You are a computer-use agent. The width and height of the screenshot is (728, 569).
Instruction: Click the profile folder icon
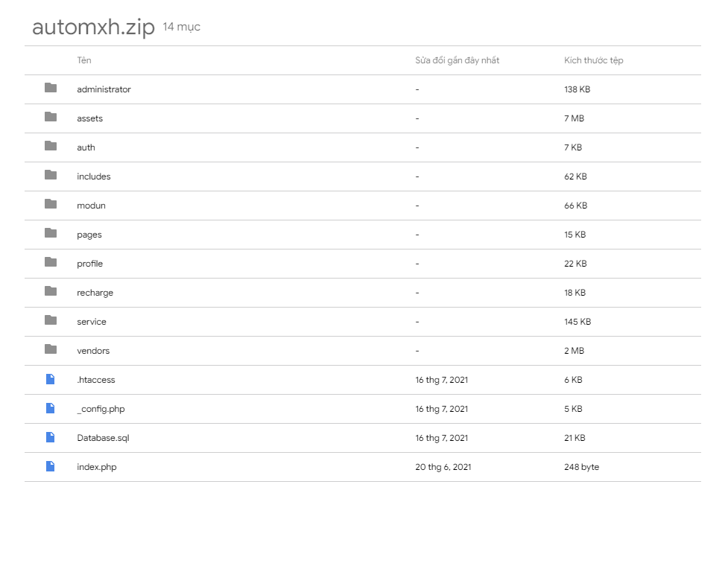pos(50,263)
